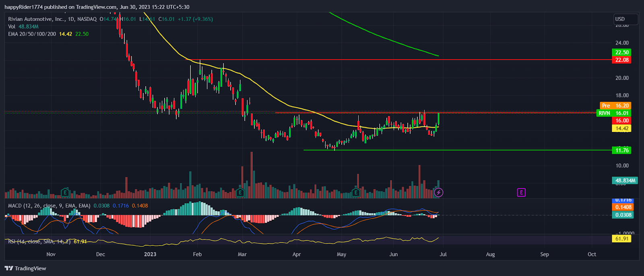644x276 pixels.
Task: Click the earnings E marker at start of March
Action: (x=240, y=192)
